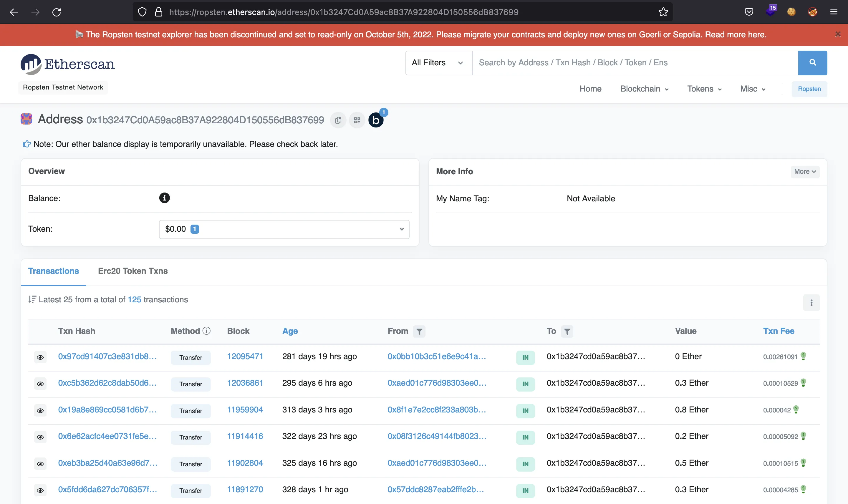Open the Blockscan chat 'b' icon
The height and width of the screenshot is (504, 848).
coord(376,120)
